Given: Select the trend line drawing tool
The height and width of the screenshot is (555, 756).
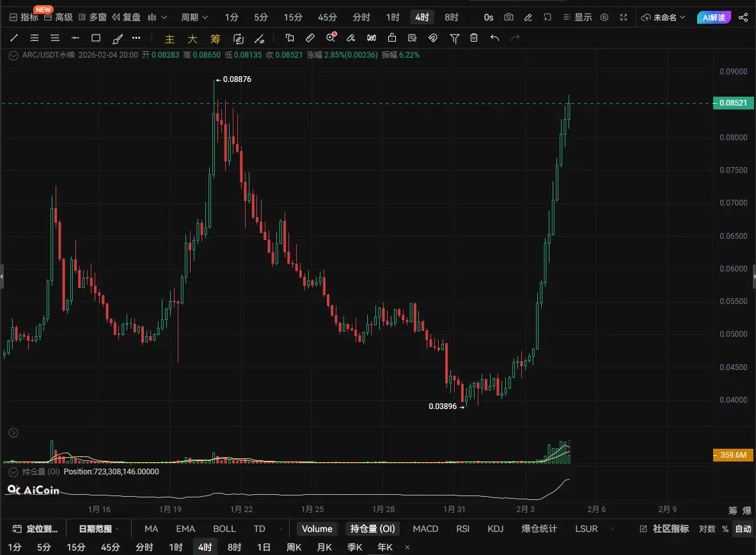Looking at the screenshot, I should [14, 38].
